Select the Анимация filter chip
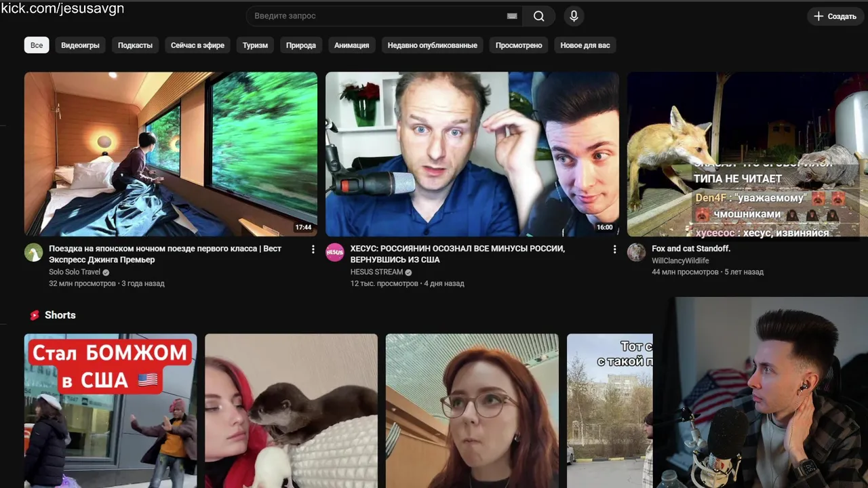 (x=351, y=45)
